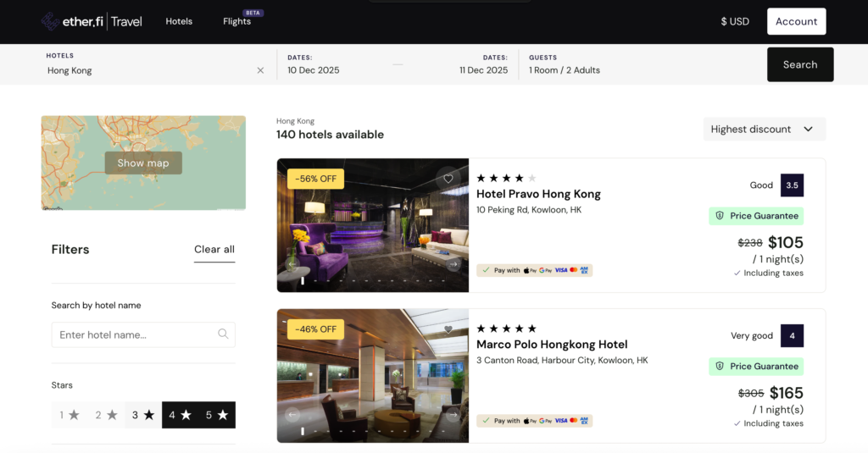Favorite Marco Polo Hongkong Hotel with heart icon
The height and width of the screenshot is (453, 868).
[x=448, y=329]
